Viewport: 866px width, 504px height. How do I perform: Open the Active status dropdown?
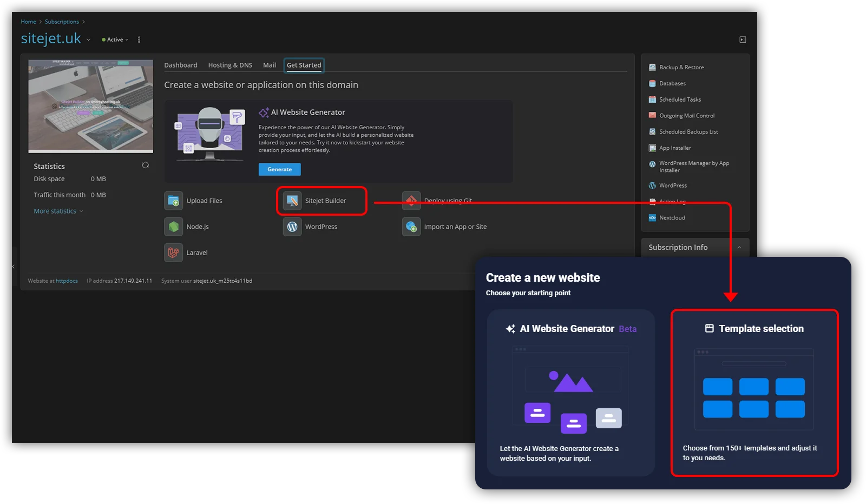[x=115, y=40]
